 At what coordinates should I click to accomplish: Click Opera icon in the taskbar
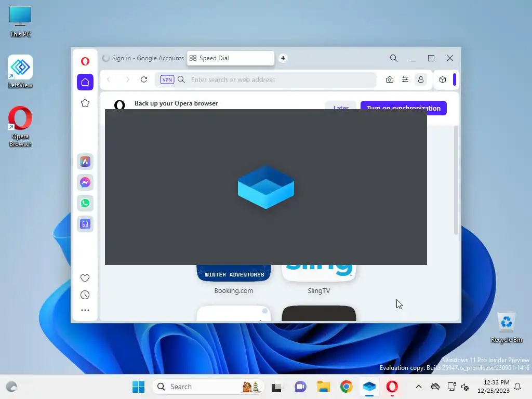392,387
